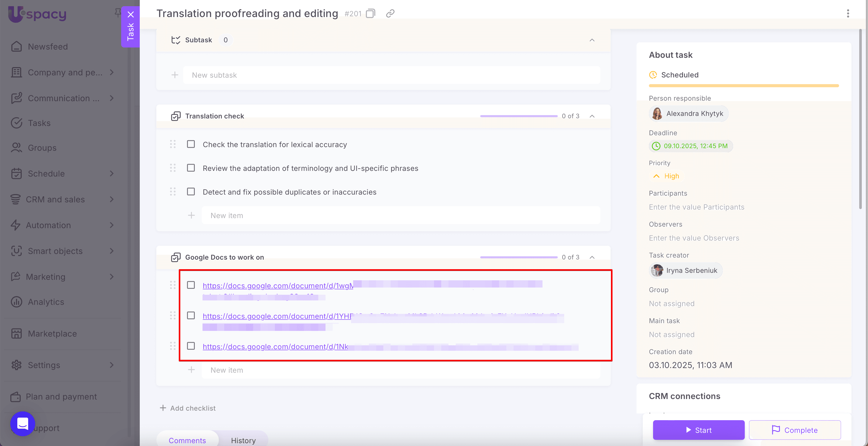Click the plus icon beside New subtask

(175, 75)
